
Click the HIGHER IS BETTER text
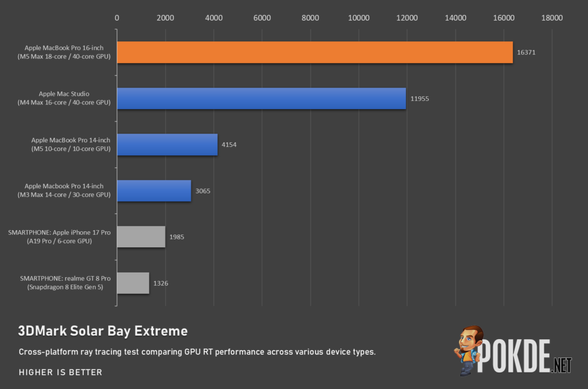pos(60,372)
